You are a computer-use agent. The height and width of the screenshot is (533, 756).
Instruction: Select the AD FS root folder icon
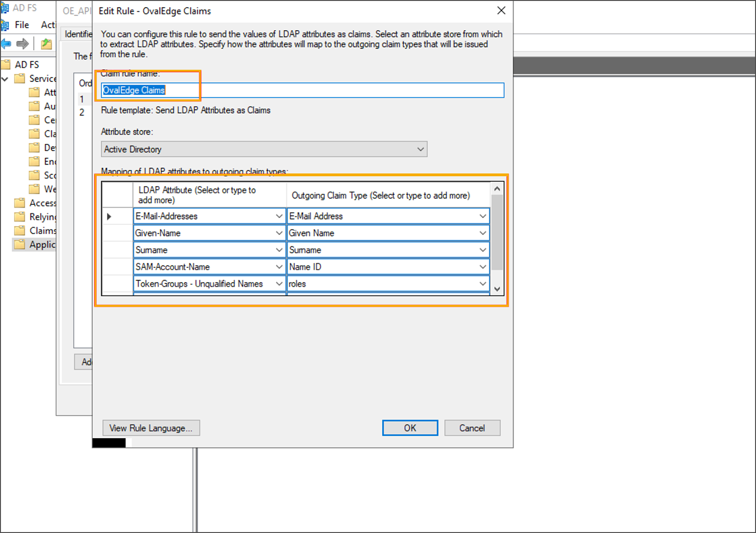[6, 65]
